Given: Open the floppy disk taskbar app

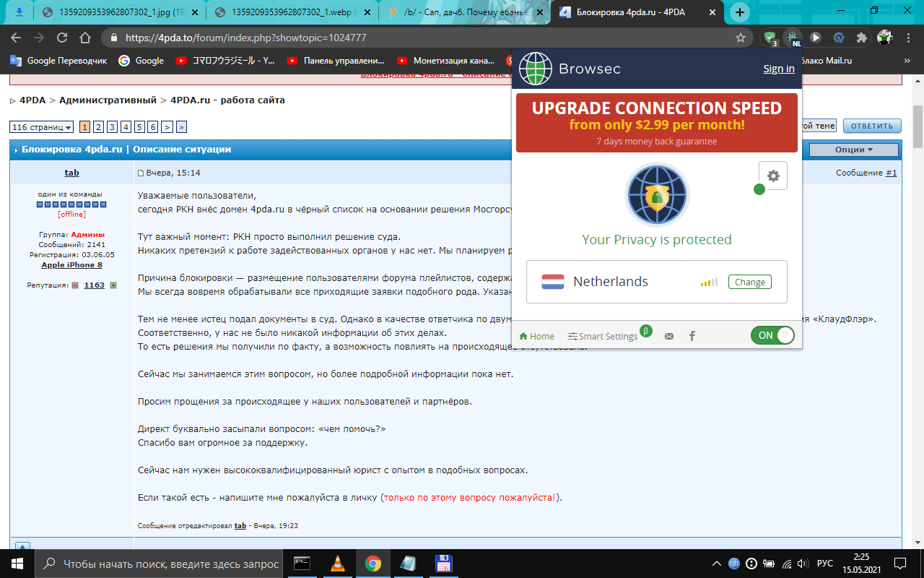Looking at the screenshot, I should [x=443, y=564].
